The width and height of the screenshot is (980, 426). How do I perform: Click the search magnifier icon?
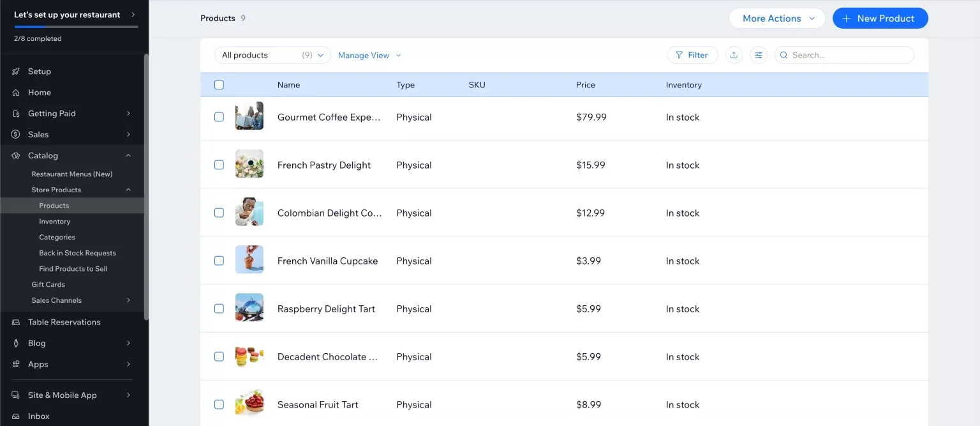(x=783, y=55)
